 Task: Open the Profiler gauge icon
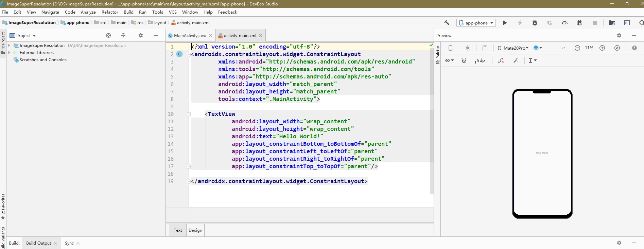point(565,23)
